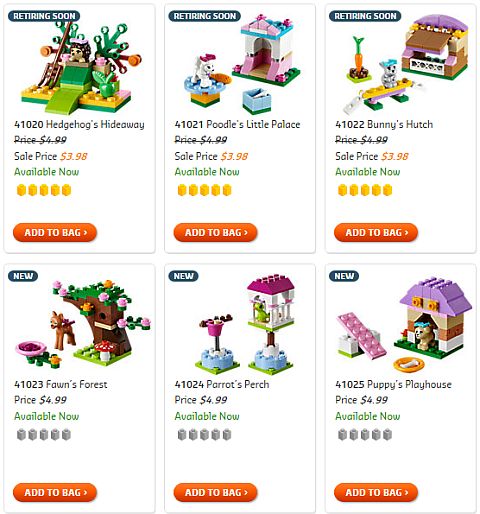View the Bunny's Hutch product image
Screen dimensions: 480x514
point(405,64)
